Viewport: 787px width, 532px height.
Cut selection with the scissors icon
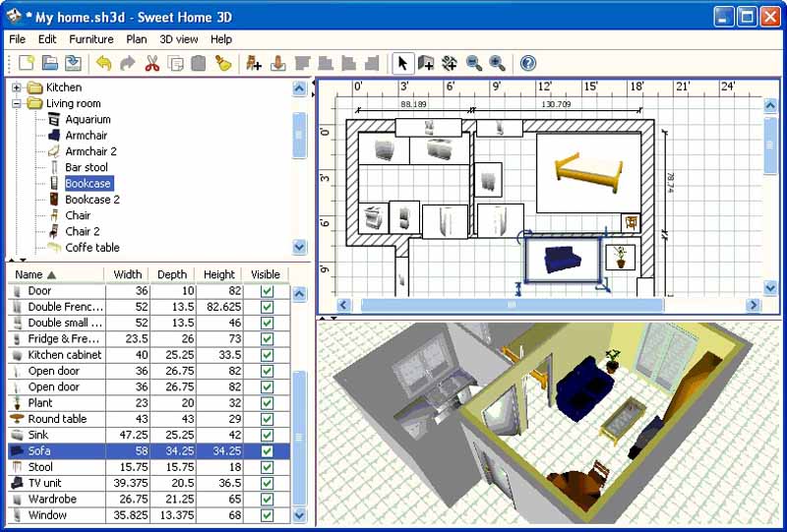(151, 63)
